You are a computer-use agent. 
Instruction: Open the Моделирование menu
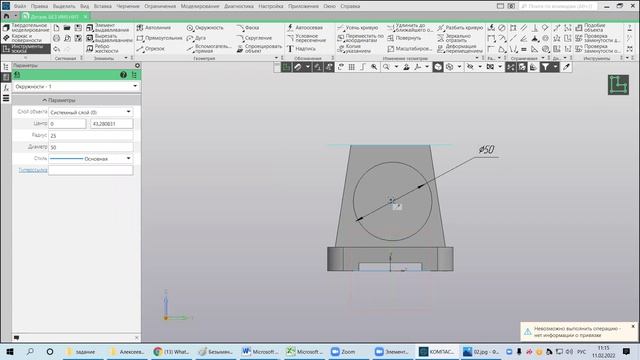tap(200, 6)
